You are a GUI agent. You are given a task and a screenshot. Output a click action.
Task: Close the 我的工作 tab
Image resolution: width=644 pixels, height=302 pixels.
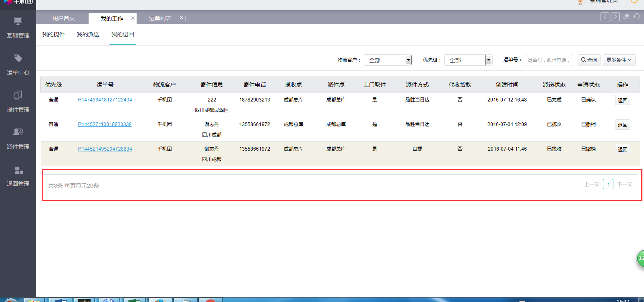tap(133, 18)
